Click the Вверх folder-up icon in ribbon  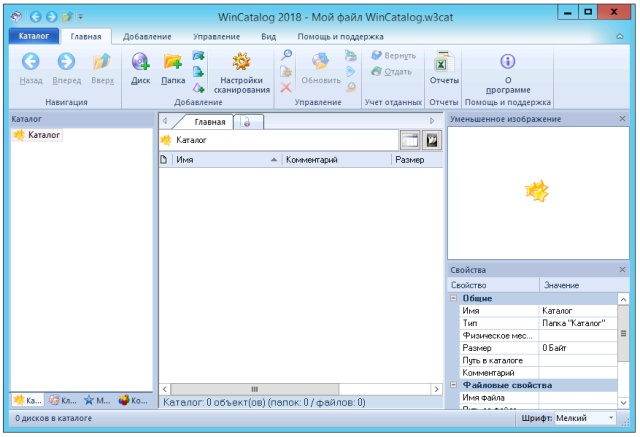click(x=102, y=62)
